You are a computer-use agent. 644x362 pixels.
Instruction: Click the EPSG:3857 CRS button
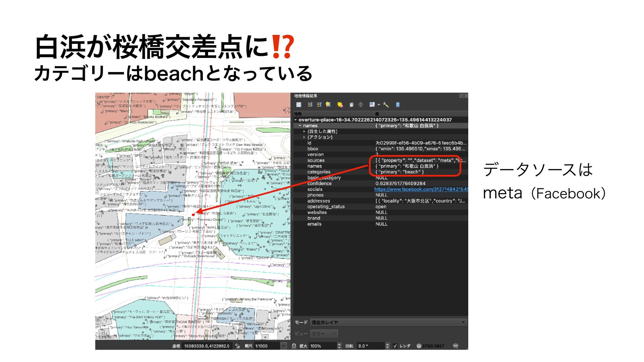(x=430, y=346)
